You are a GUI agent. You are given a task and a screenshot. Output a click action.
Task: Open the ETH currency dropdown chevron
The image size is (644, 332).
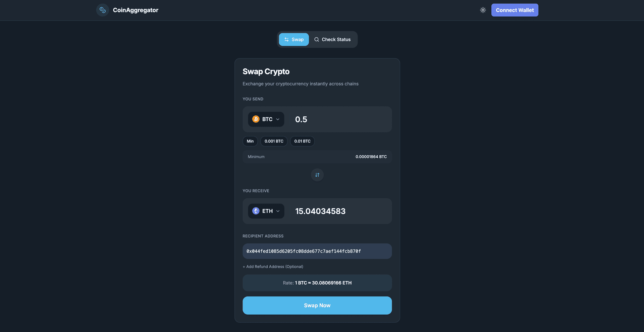tap(278, 211)
